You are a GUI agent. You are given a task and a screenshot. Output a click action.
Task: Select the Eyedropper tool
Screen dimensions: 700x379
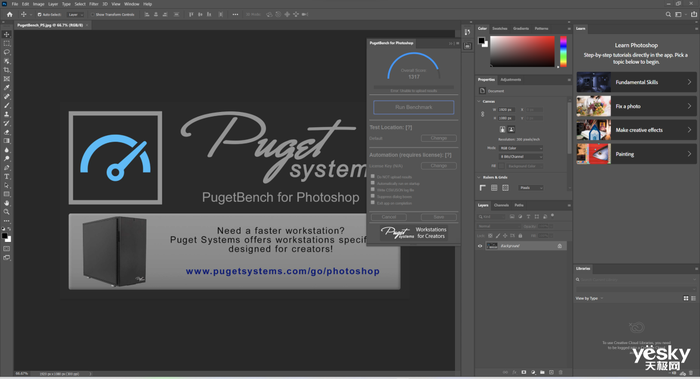point(7,87)
